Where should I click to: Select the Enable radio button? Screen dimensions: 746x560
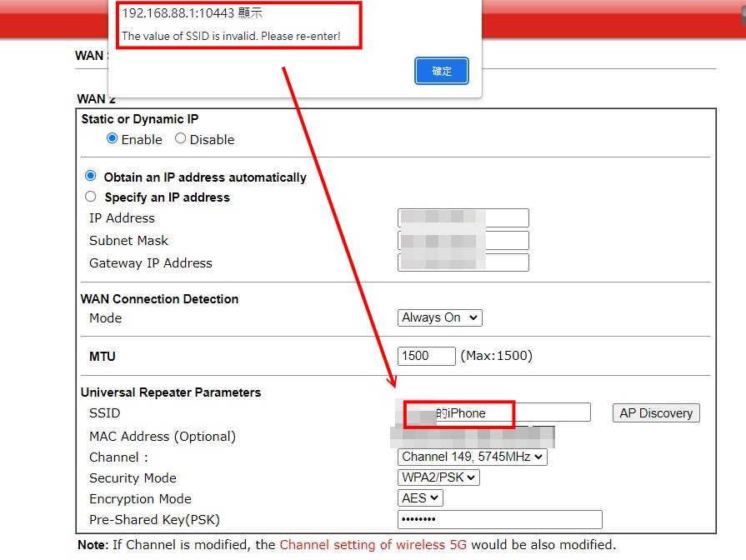113,139
